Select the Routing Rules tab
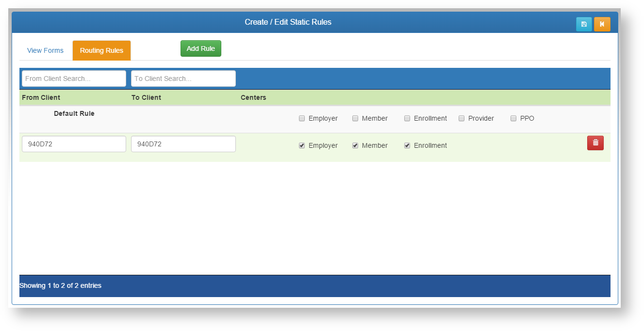 point(101,50)
